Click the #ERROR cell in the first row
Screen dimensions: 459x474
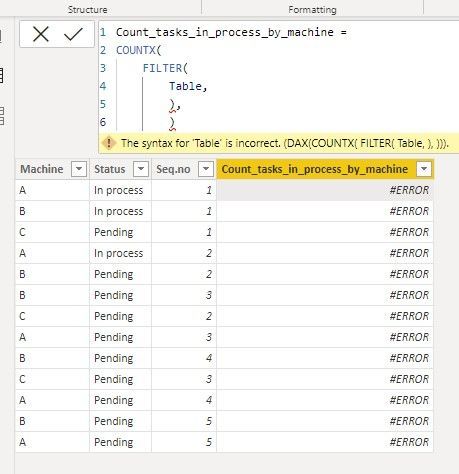(x=325, y=190)
